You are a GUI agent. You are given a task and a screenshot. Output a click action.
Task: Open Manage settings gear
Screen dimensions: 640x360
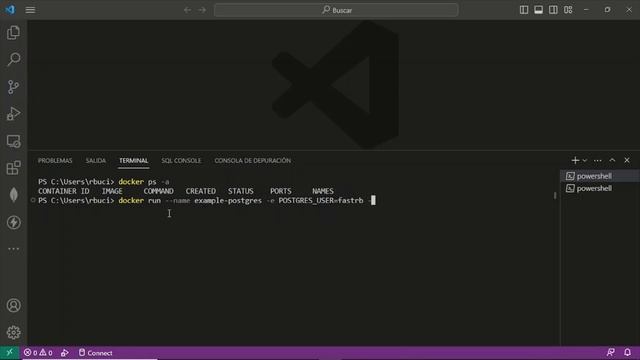click(13, 333)
